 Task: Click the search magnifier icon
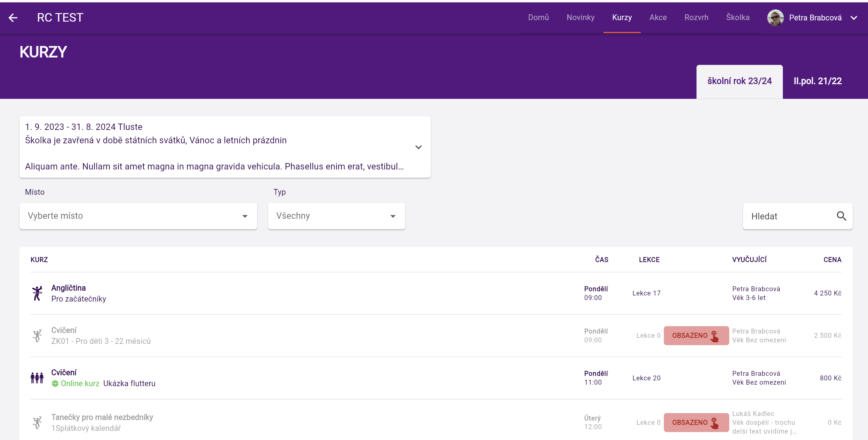[841, 216]
